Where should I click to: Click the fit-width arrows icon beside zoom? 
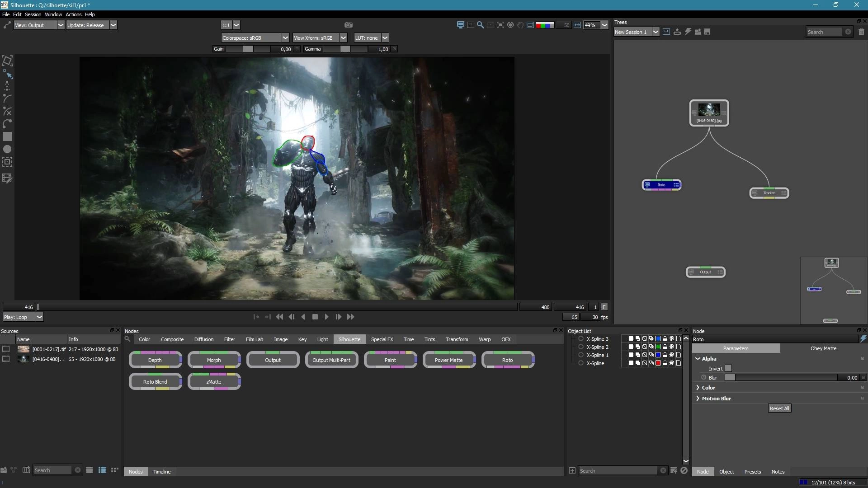click(577, 25)
